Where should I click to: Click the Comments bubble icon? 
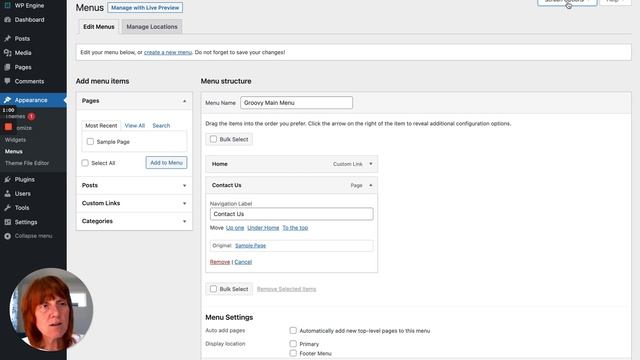(x=7, y=81)
